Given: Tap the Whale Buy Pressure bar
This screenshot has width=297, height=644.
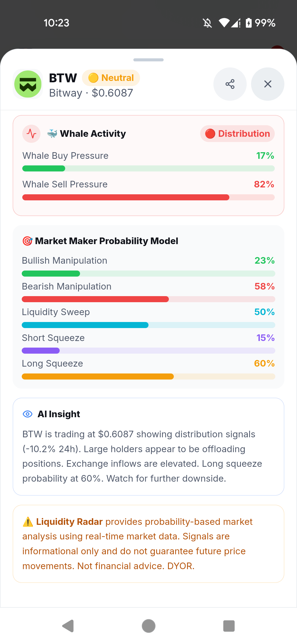Looking at the screenshot, I should click(148, 168).
